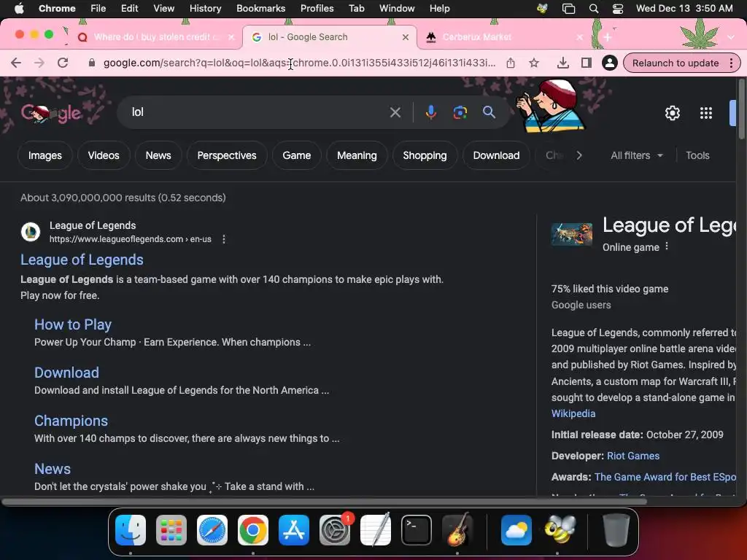This screenshot has height=560, width=747.
Task: Open the View menu
Action: (x=164, y=9)
